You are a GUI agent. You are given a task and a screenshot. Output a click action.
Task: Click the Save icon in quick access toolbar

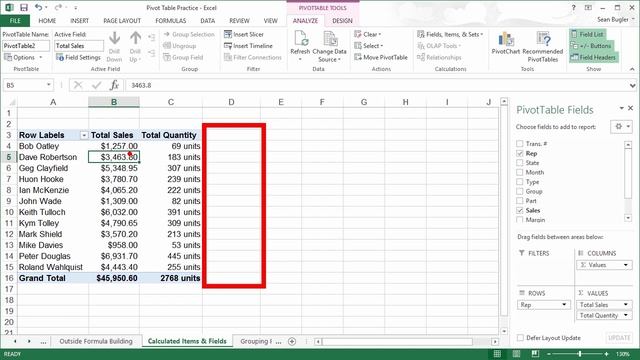(24, 8)
